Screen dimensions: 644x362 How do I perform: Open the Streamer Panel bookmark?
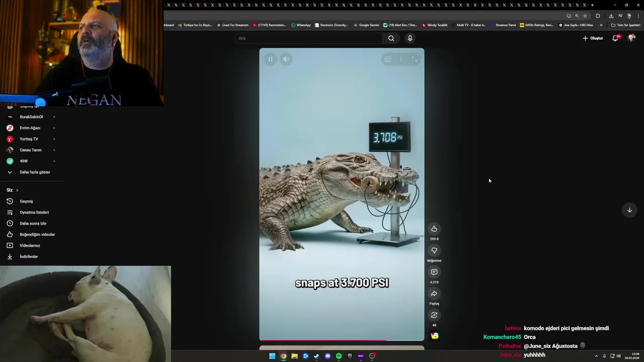503,25
